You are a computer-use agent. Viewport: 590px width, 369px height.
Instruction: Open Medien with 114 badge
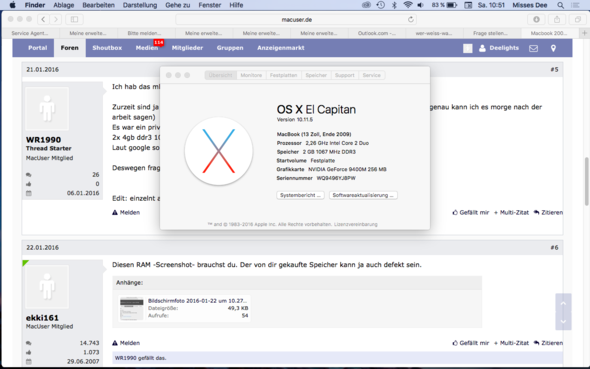[147, 48]
